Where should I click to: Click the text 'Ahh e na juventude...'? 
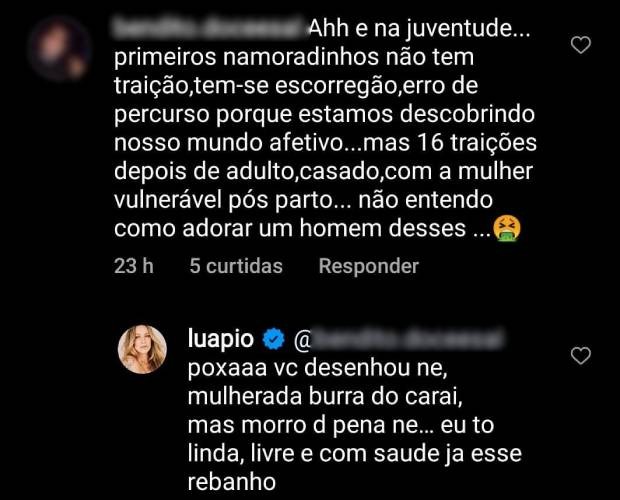[420, 29]
